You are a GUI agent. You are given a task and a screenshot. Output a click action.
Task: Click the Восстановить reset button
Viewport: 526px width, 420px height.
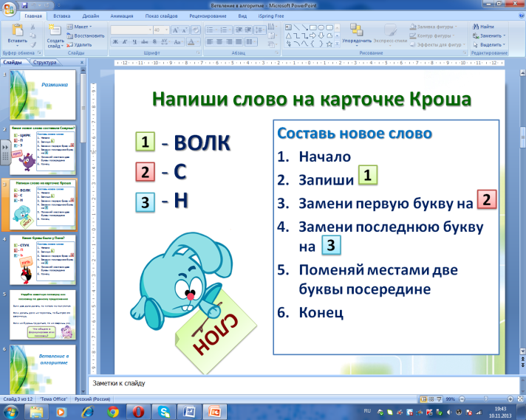coord(86,35)
